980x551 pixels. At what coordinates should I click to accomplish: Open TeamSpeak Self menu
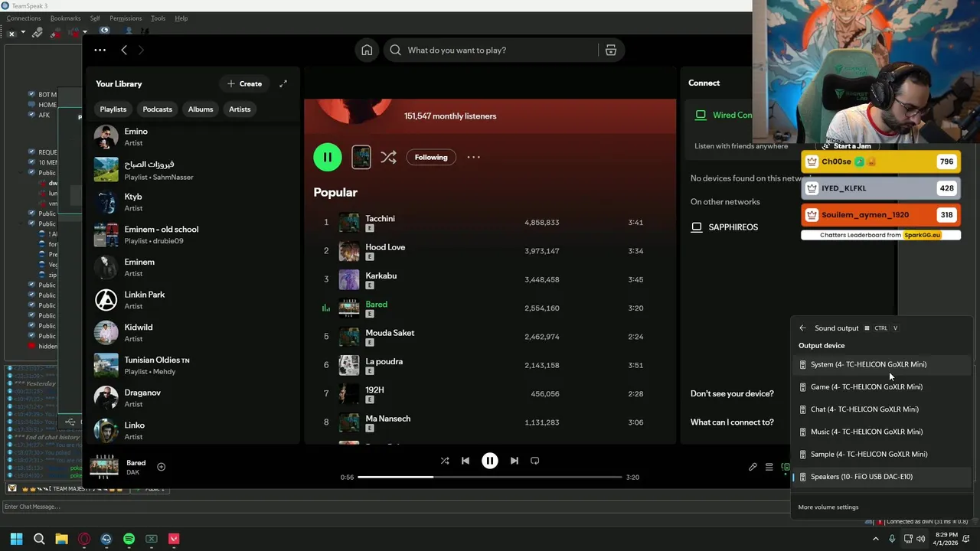tap(95, 18)
